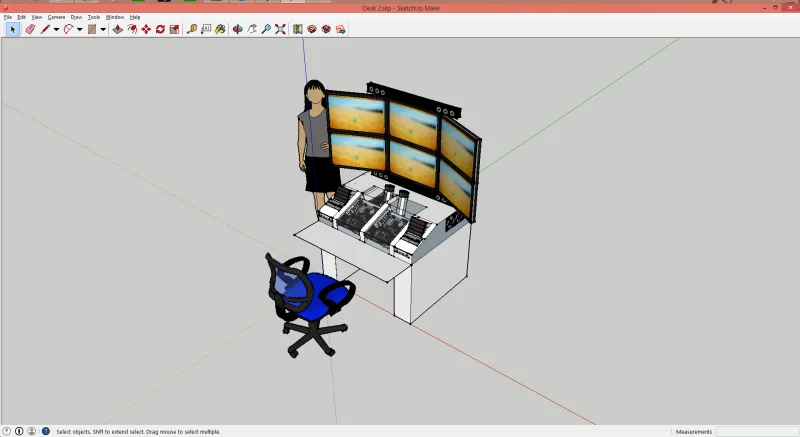Viewport: 800px width, 437px height.
Task: Select the Pan hand tool
Action: [x=252, y=29]
